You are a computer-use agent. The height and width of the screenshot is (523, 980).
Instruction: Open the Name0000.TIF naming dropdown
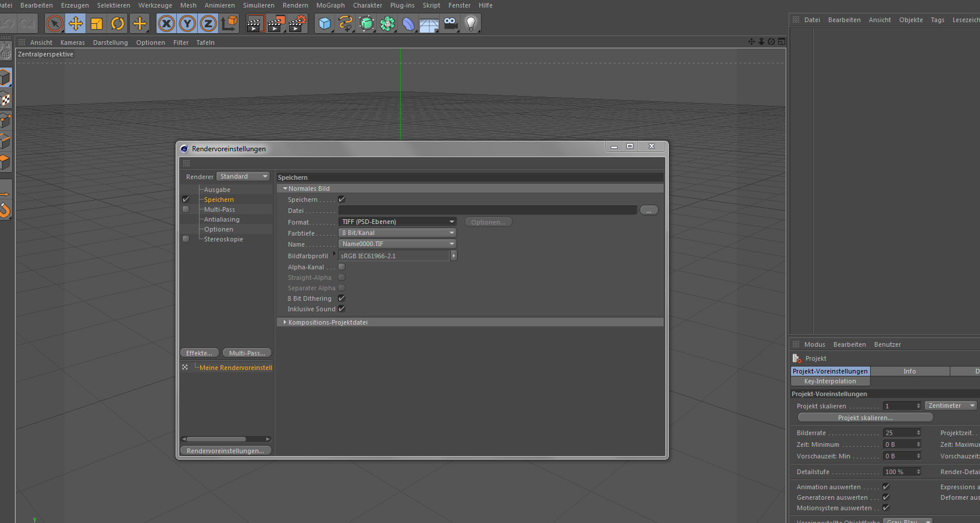click(397, 244)
